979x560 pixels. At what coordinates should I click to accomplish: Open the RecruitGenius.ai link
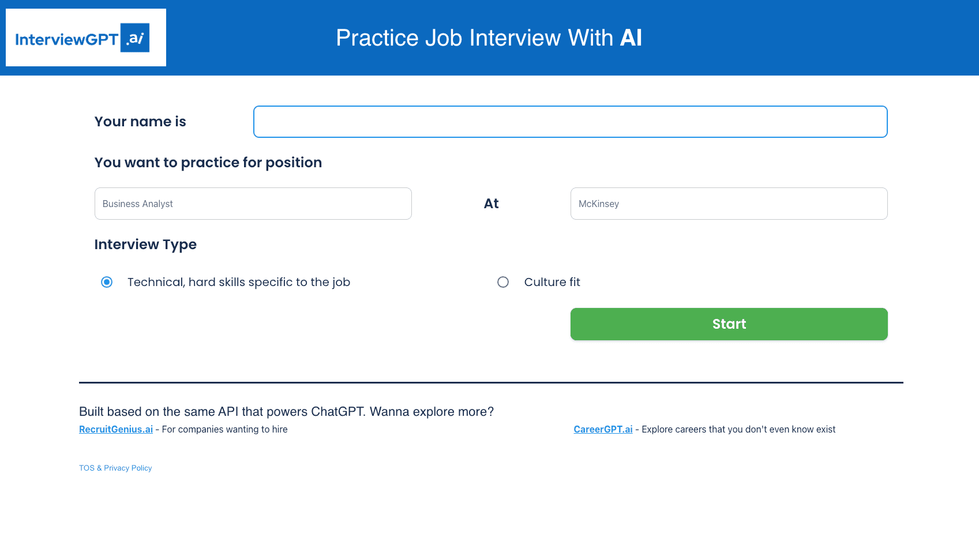pyautogui.click(x=115, y=429)
